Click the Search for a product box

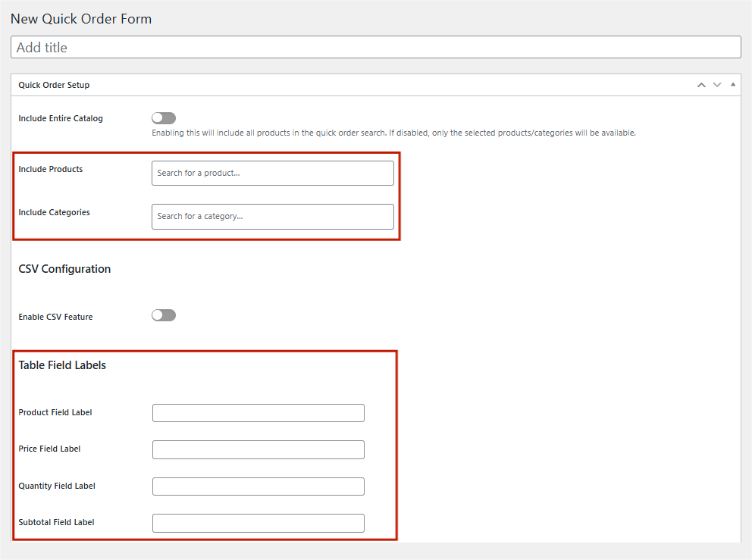(x=272, y=173)
